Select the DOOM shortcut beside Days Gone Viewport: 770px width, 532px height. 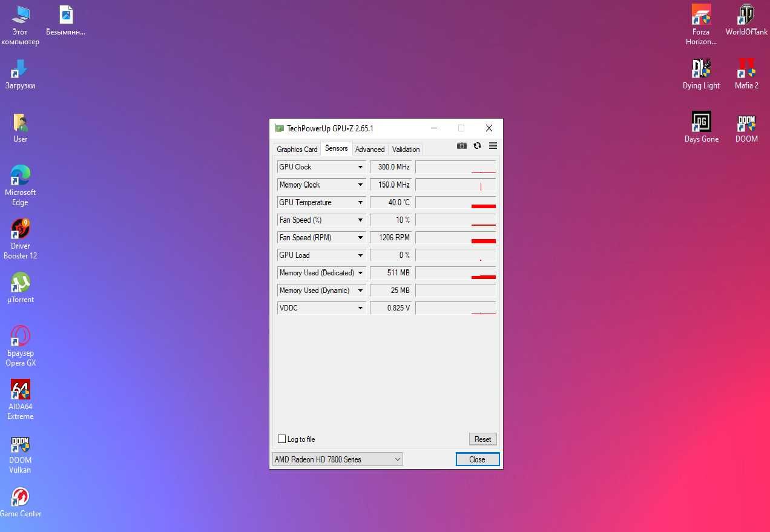click(746, 127)
